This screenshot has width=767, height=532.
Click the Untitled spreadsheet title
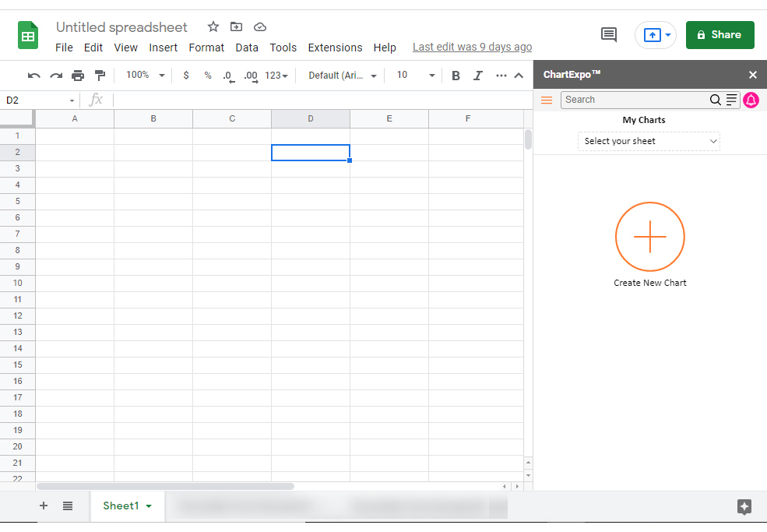coord(121,27)
